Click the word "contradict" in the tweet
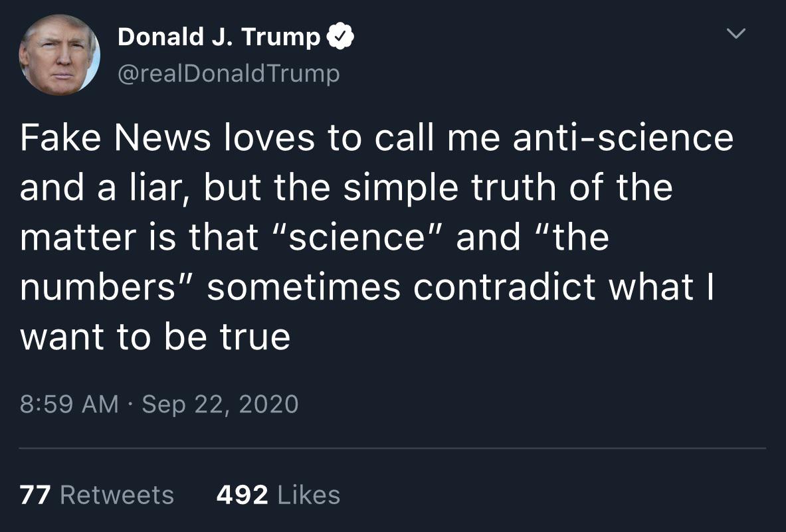Image resolution: width=786 pixels, height=532 pixels. click(x=506, y=287)
